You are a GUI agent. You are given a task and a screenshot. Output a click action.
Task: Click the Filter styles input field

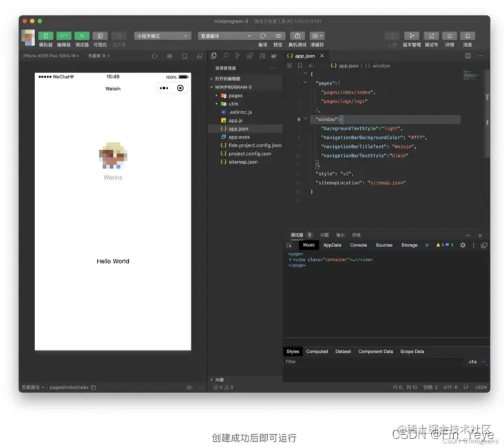pos(373,362)
